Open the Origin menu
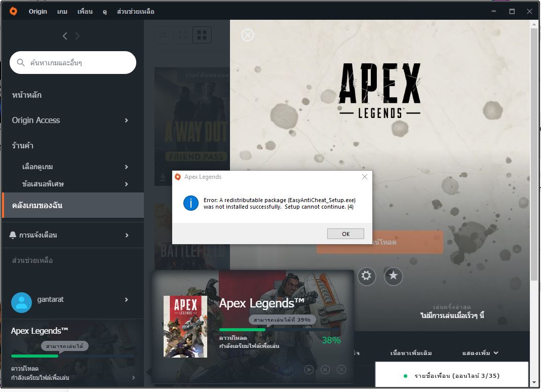The width and height of the screenshot is (541, 392). [x=37, y=11]
